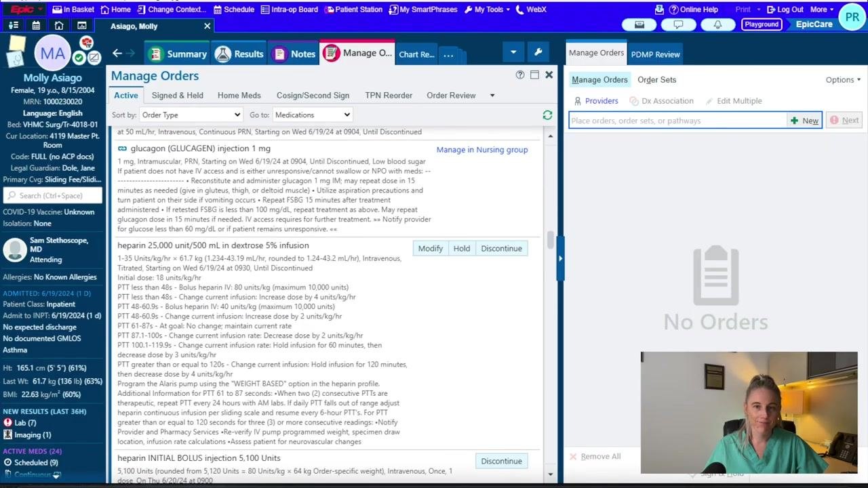This screenshot has width=868, height=488.
Task: Switch to the Results activity tab
Action: point(240,54)
